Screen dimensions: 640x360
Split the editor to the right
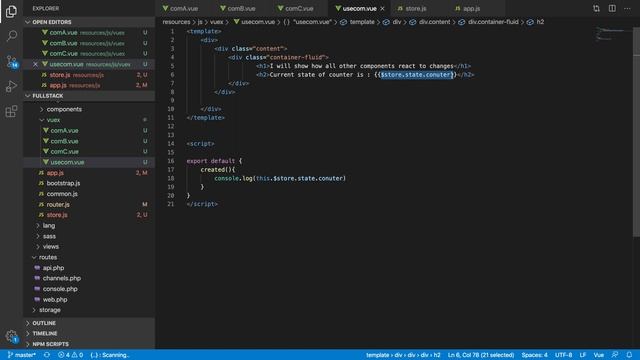612,8
